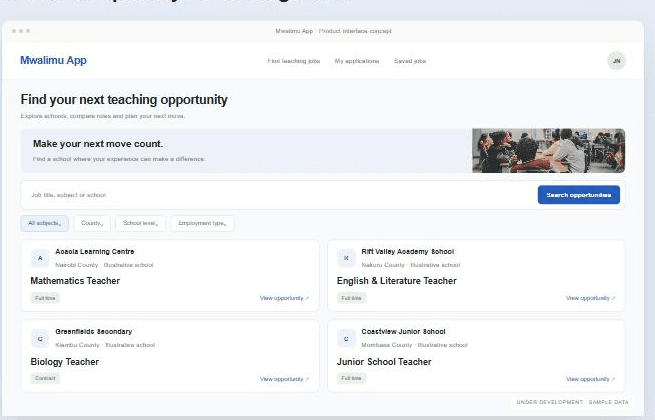
Task: Click the Acacia Learning Centre letter badge
Action: 40,258
